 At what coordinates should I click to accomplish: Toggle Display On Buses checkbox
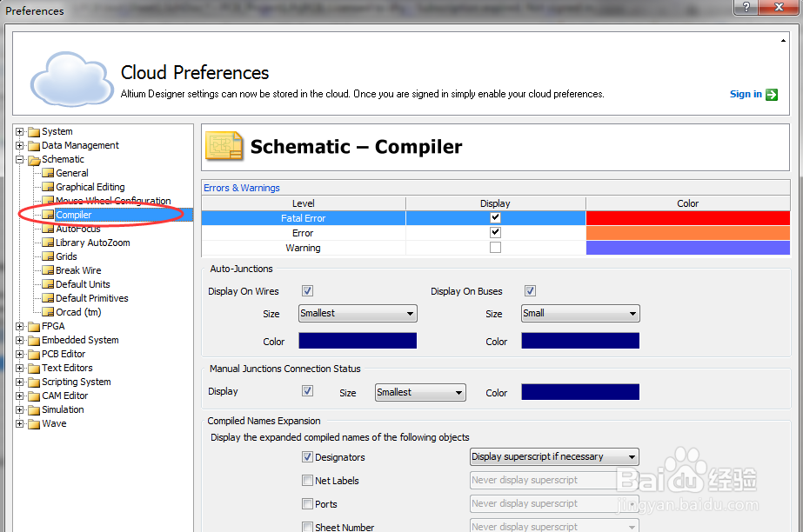pos(530,290)
